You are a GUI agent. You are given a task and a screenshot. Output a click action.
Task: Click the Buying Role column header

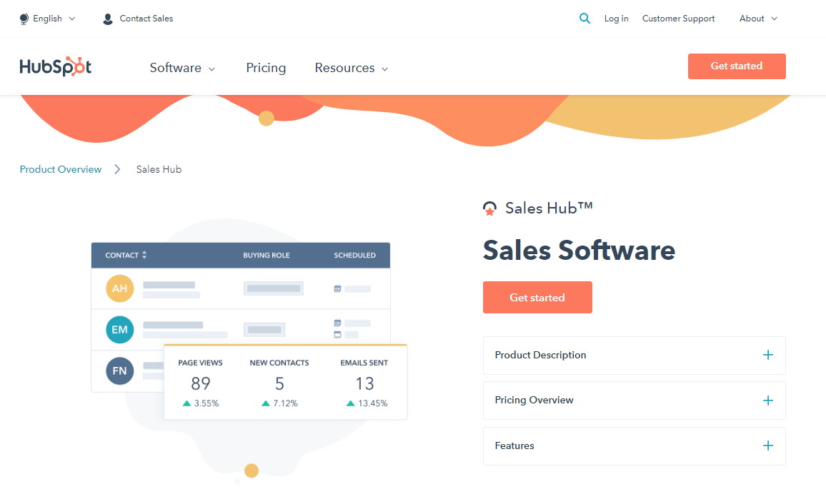[266, 255]
